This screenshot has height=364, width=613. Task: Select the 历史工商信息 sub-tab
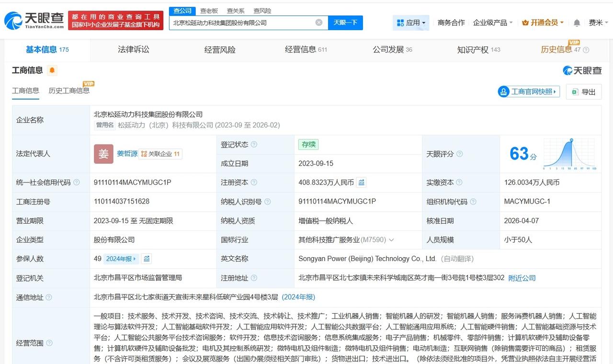(x=69, y=91)
